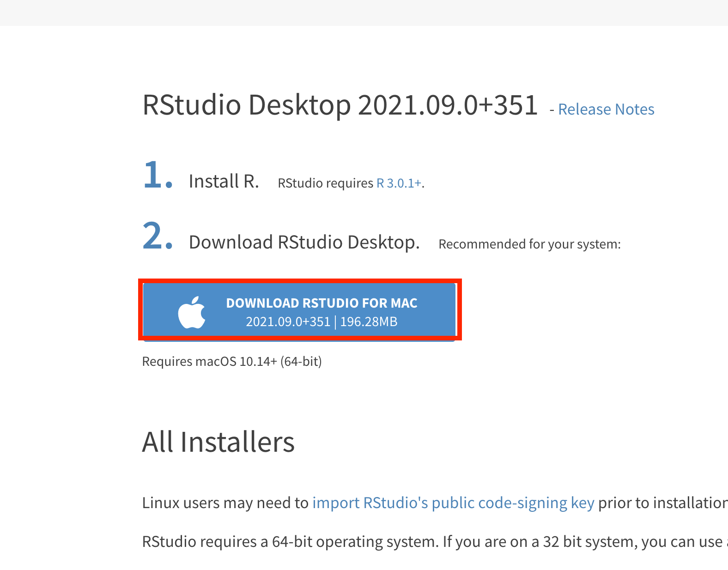Open import RStudio's public code-signing key link
The image size is (728, 570).
point(453,503)
